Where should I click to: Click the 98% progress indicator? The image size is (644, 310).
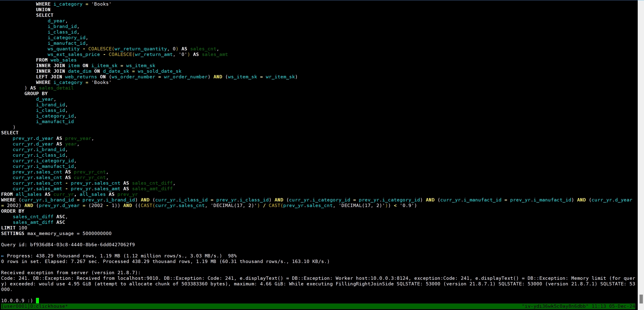click(232, 256)
